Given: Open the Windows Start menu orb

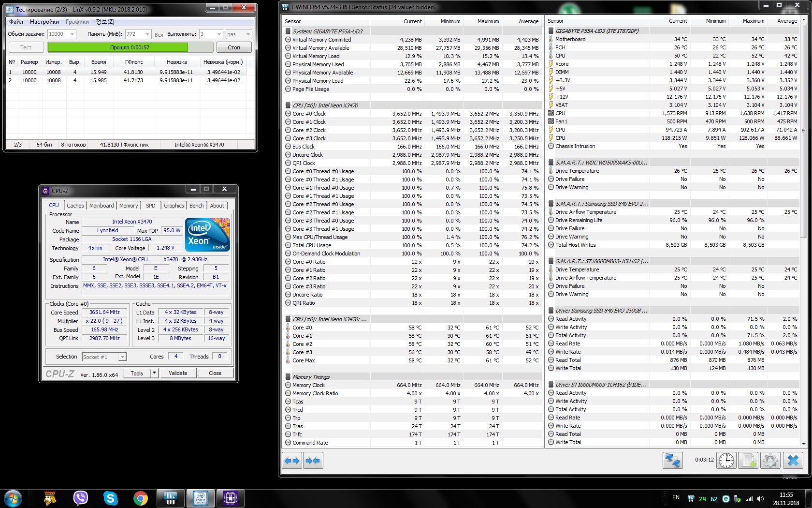Looking at the screenshot, I should click(13, 498).
